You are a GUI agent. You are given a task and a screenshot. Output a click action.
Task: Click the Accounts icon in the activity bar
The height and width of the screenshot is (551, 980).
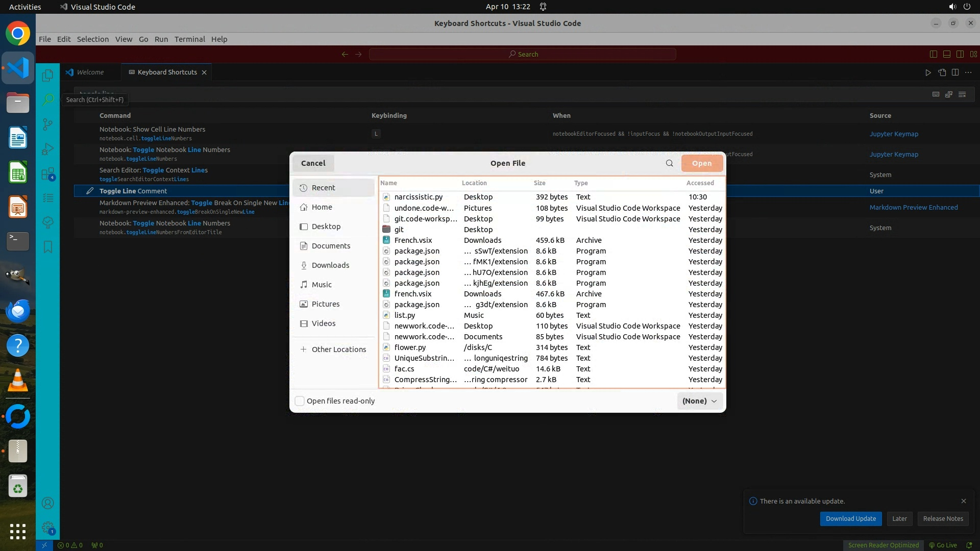(47, 503)
